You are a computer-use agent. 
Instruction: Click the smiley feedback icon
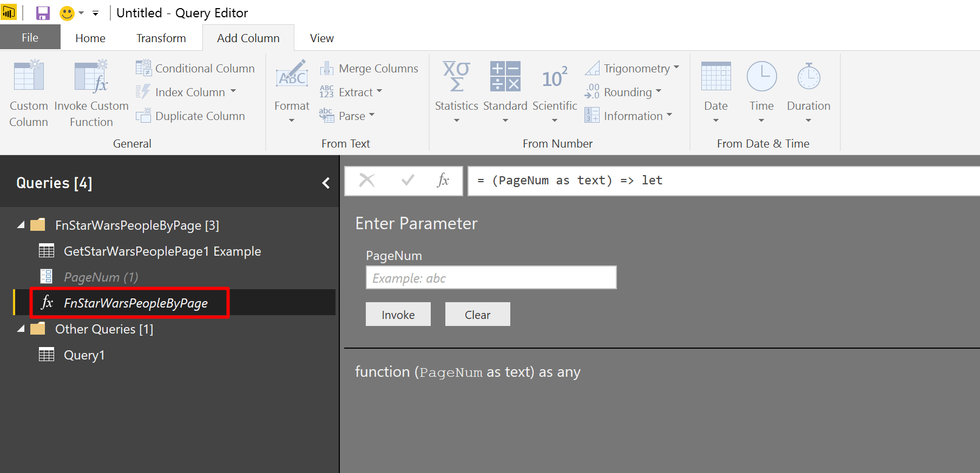(67, 13)
